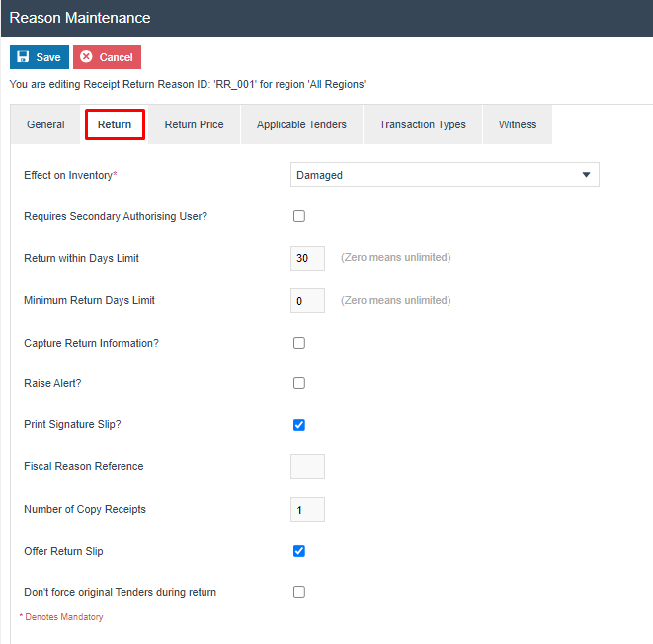Click the circled X cancel icon
Image resolution: width=653 pixels, height=644 pixels.
(x=86, y=56)
